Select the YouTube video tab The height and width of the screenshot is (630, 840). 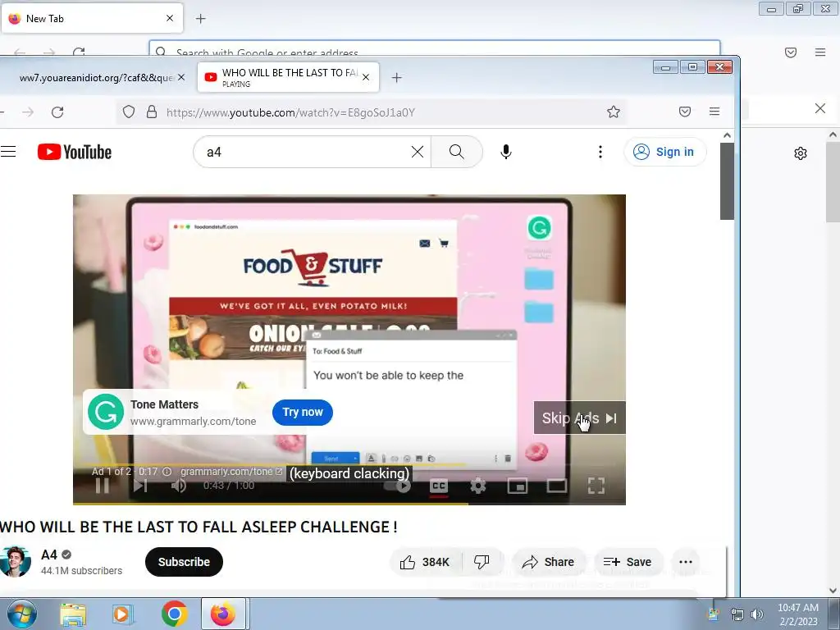288,78
